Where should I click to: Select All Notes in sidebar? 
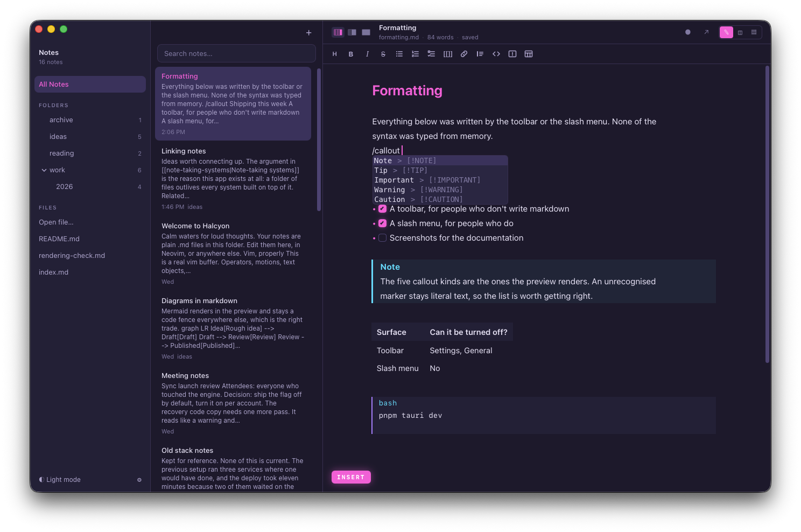tap(90, 85)
